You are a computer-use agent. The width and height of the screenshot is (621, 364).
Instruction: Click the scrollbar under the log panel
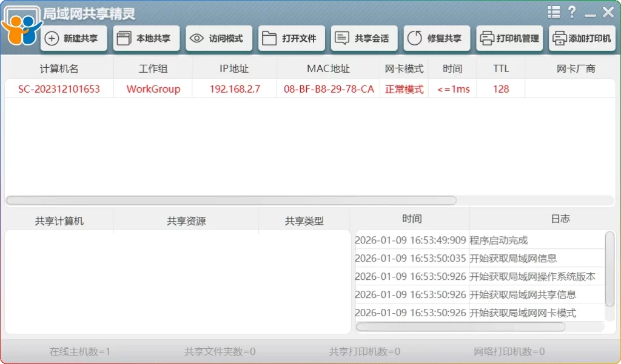(461, 326)
